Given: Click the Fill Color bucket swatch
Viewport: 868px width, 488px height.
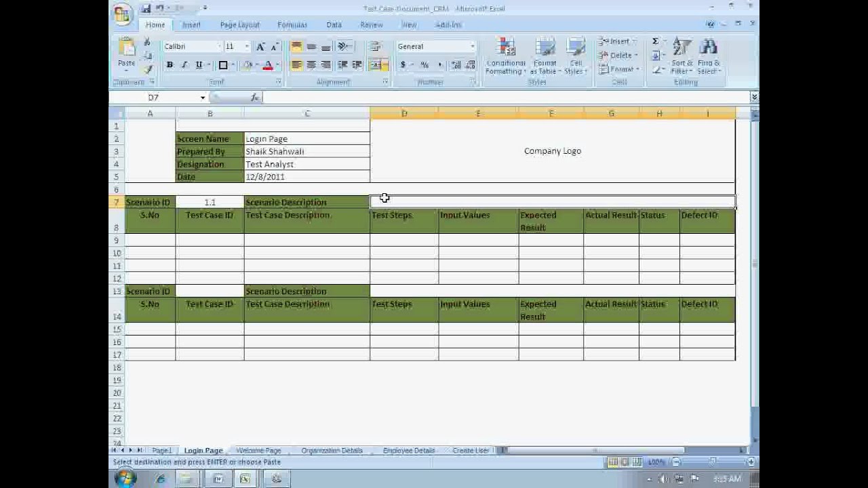Looking at the screenshot, I should [248, 65].
